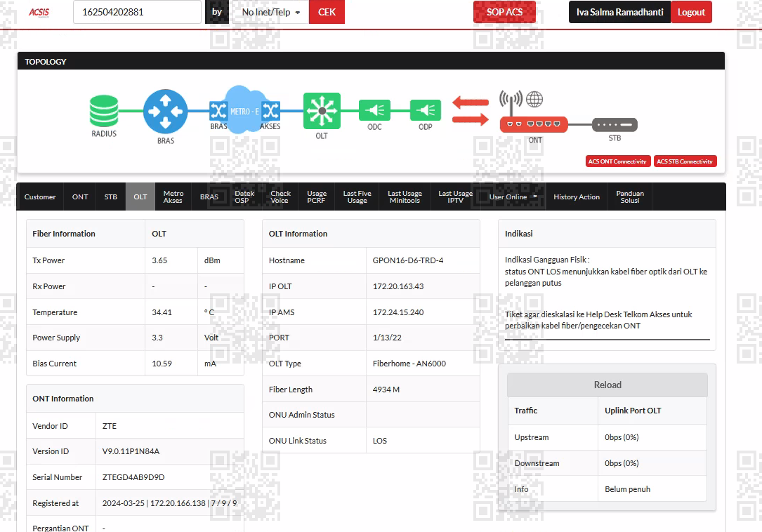Viewport: 762px width, 532px height.
Task: Open the Last Usage IPTV tab
Action: pos(455,197)
